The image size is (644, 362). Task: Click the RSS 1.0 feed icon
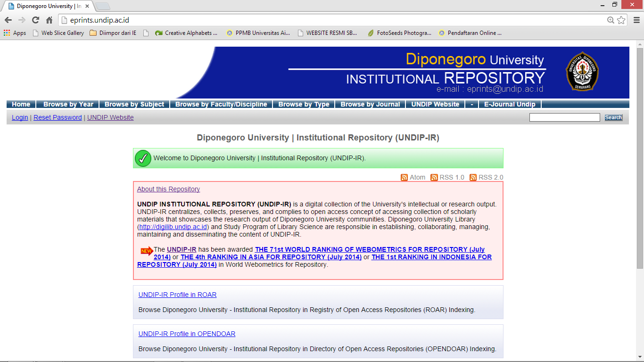pos(434,177)
